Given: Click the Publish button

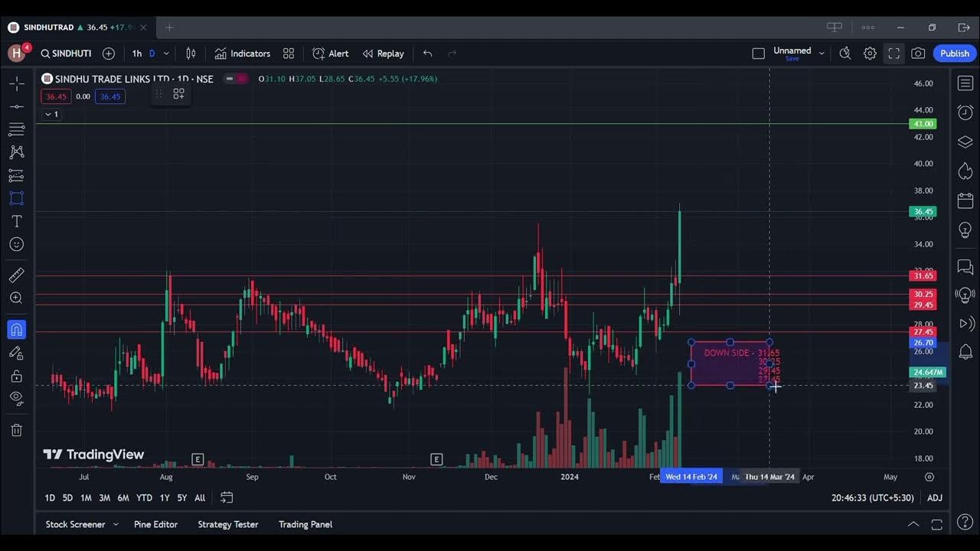Looking at the screenshot, I should [955, 54].
